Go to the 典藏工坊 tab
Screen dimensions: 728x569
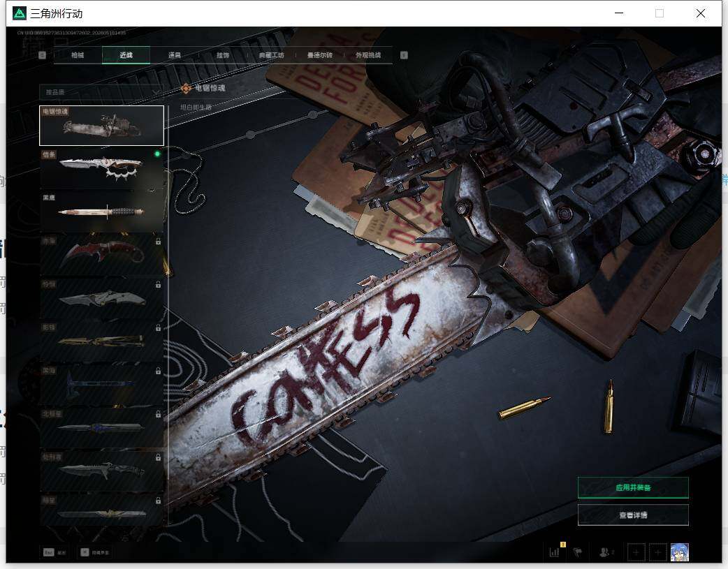coord(271,55)
